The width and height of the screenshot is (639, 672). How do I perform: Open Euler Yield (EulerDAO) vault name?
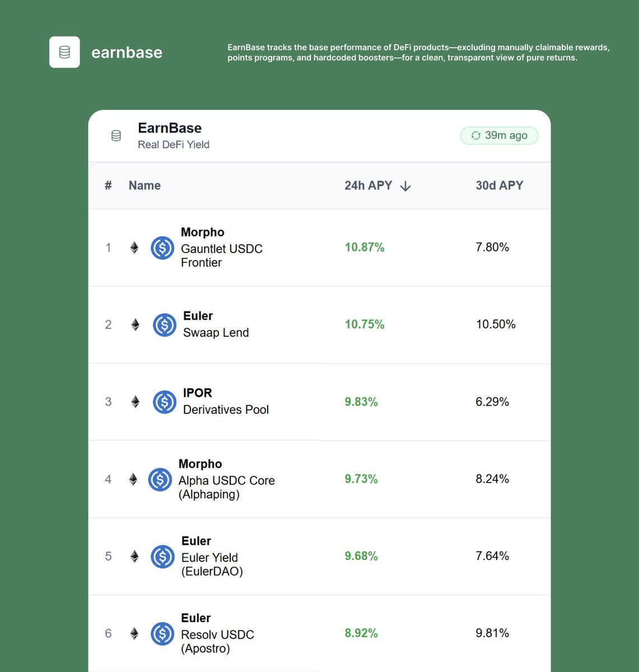tap(212, 556)
